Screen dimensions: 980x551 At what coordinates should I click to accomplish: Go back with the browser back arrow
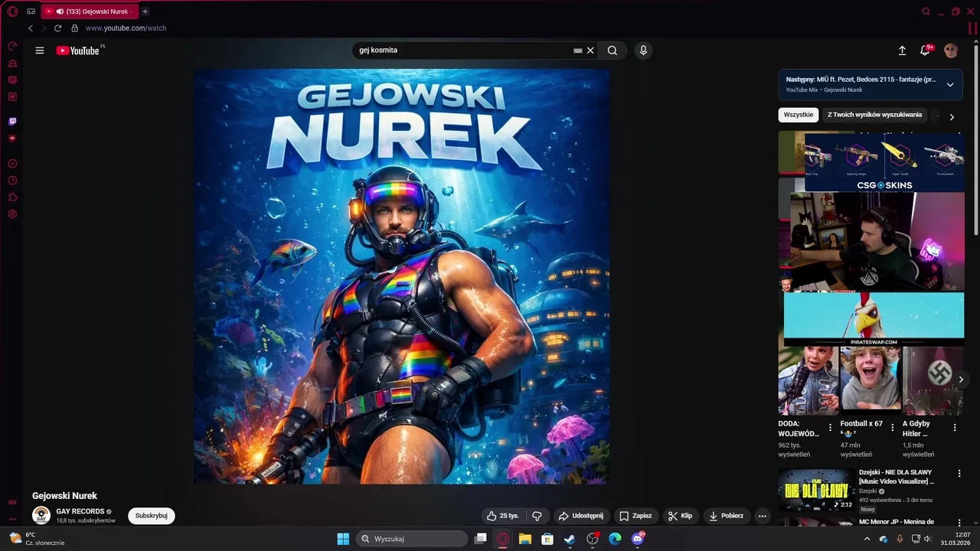click(31, 28)
